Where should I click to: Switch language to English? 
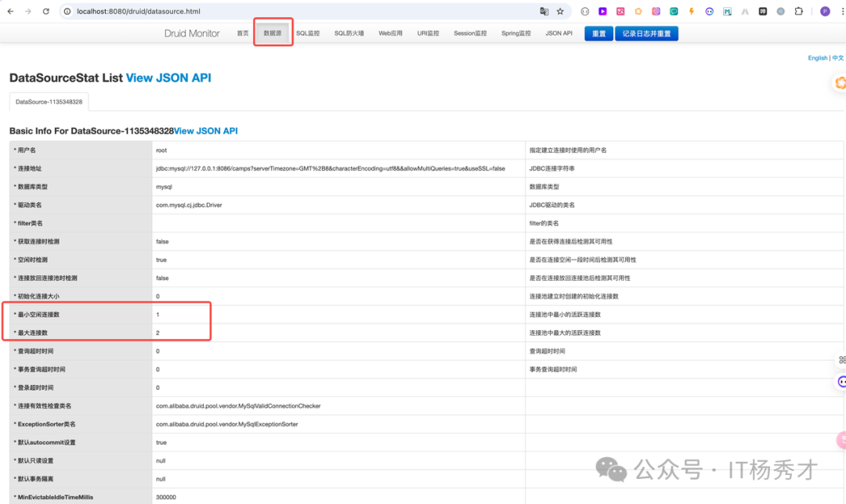[x=817, y=58]
